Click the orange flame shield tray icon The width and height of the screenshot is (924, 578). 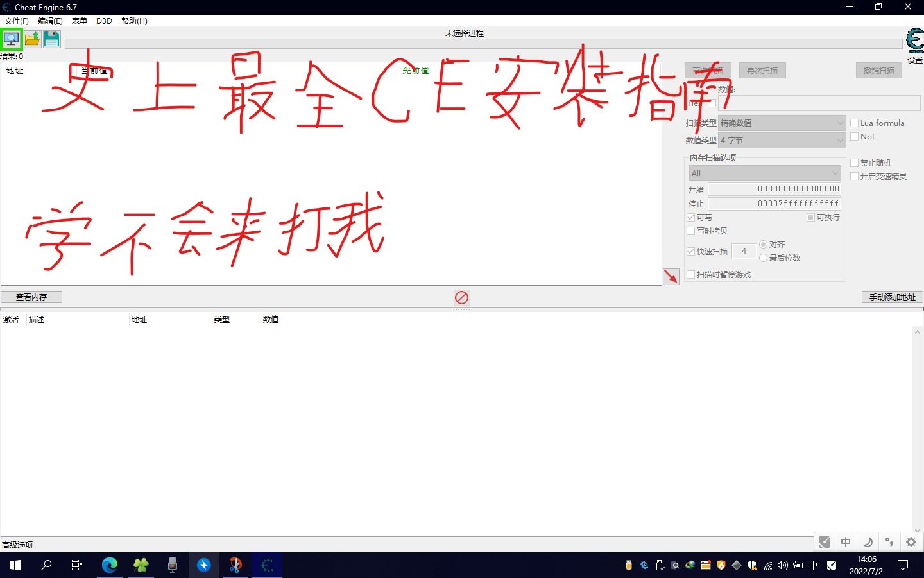coord(721,565)
